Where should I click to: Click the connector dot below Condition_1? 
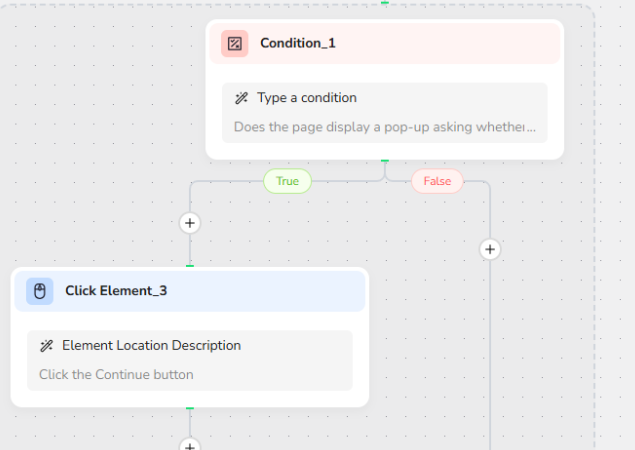pyautogui.click(x=385, y=160)
